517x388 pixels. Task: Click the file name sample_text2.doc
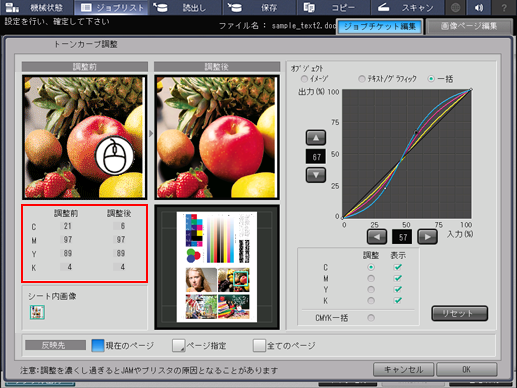[x=303, y=26]
